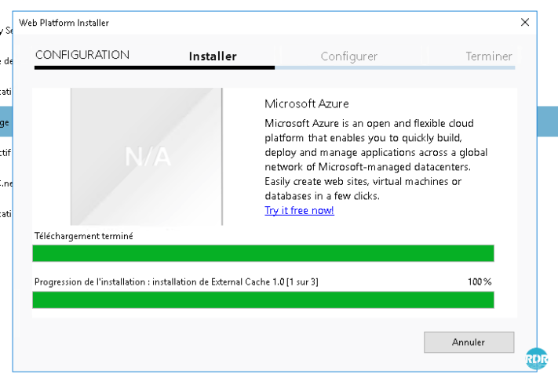
Task: Select the Terminer step tab
Action: (x=489, y=56)
